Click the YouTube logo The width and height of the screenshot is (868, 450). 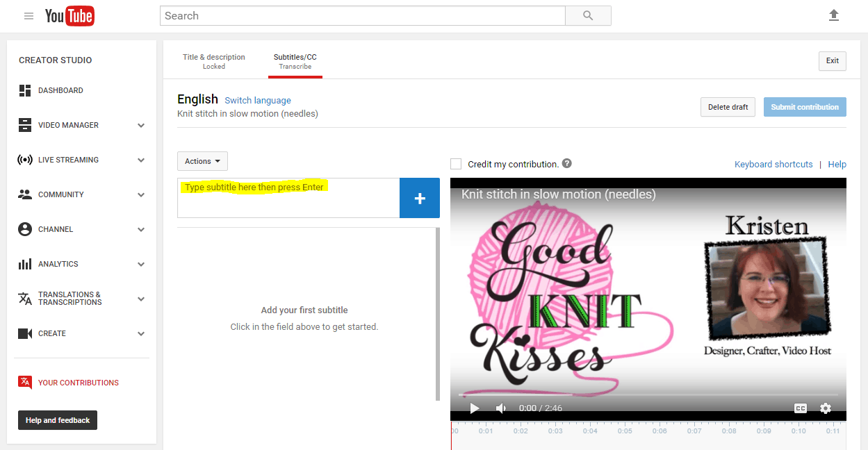[69, 16]
